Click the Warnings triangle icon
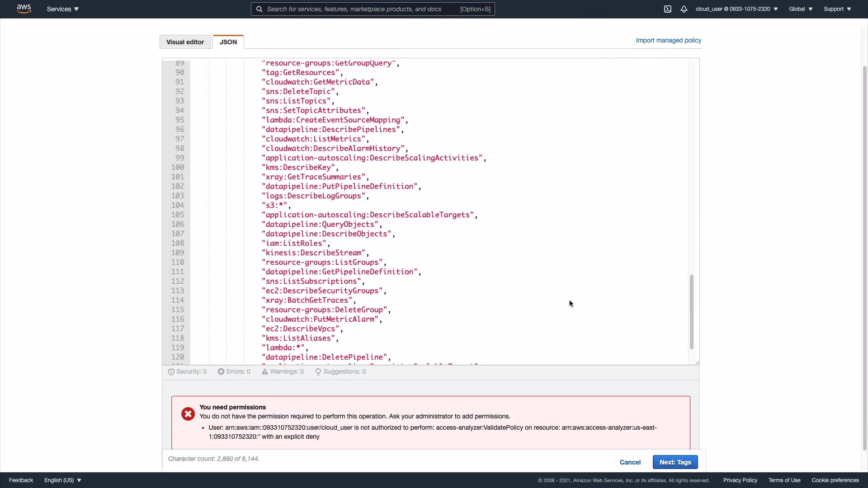Screen dimensions: 868x488 (x=265, y=371)
